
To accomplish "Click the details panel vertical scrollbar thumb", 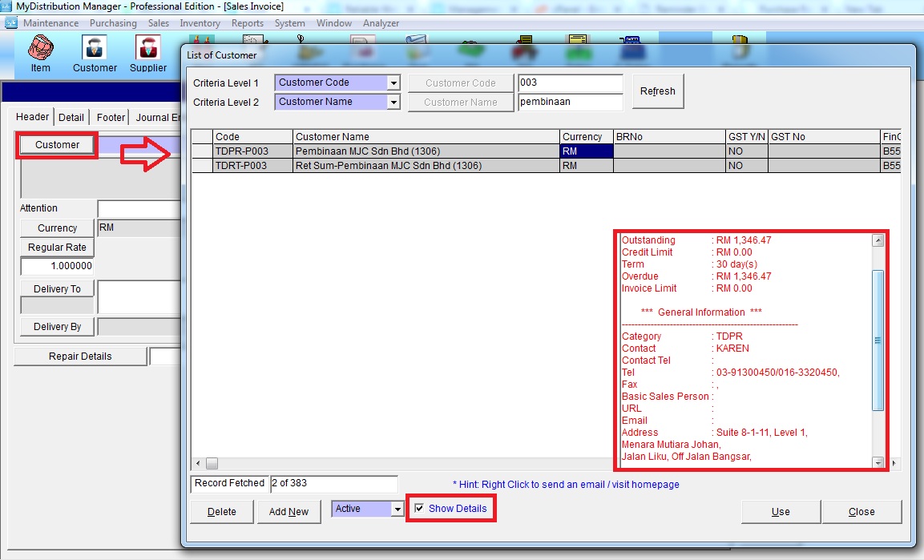I will pos(878,340).
